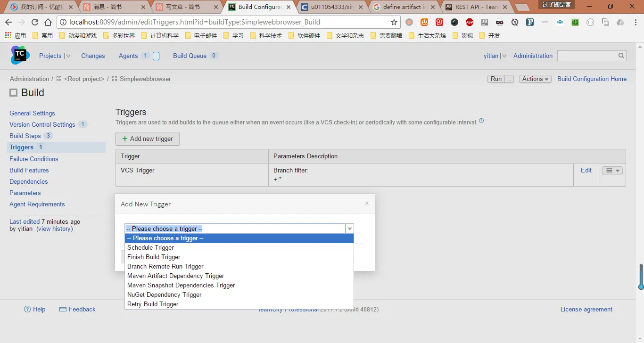Image resolution: width=644 pixels, height=343 pixels.
Task: Choose Maven Artifact Dependency Trigger
Action: (x=239, y=276)
